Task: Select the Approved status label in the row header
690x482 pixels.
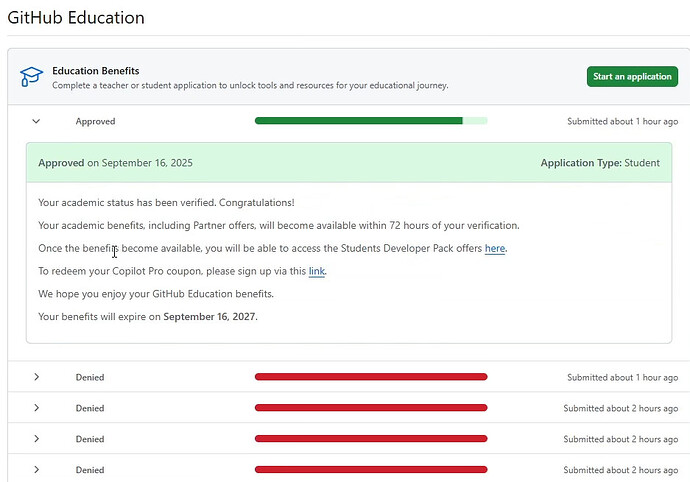Action: 95,121
